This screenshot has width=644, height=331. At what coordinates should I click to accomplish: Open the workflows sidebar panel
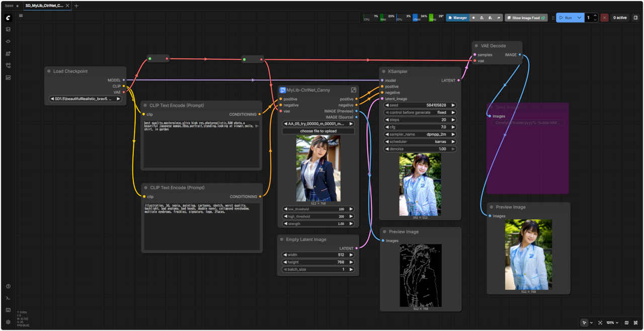(x=8, y=65)
